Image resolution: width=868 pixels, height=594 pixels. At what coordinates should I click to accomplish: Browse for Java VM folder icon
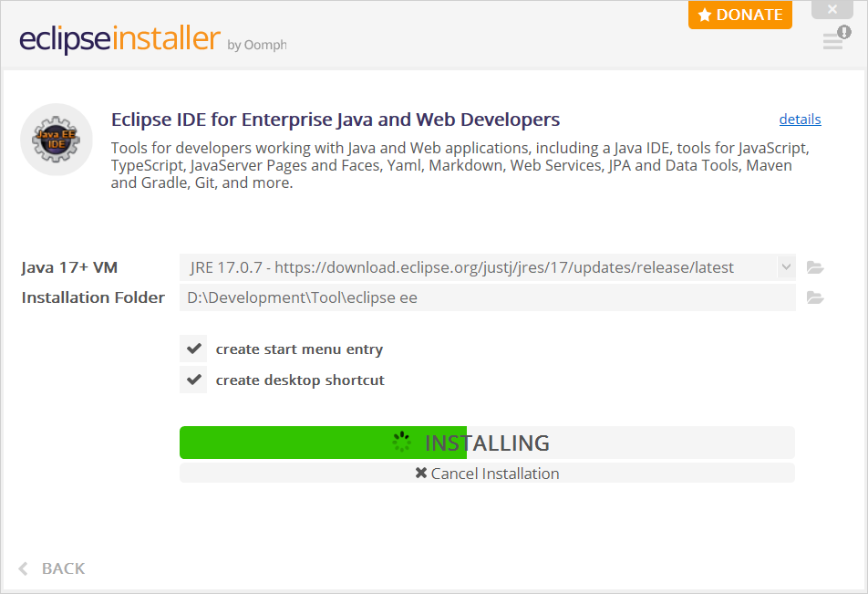pos(815,267)
